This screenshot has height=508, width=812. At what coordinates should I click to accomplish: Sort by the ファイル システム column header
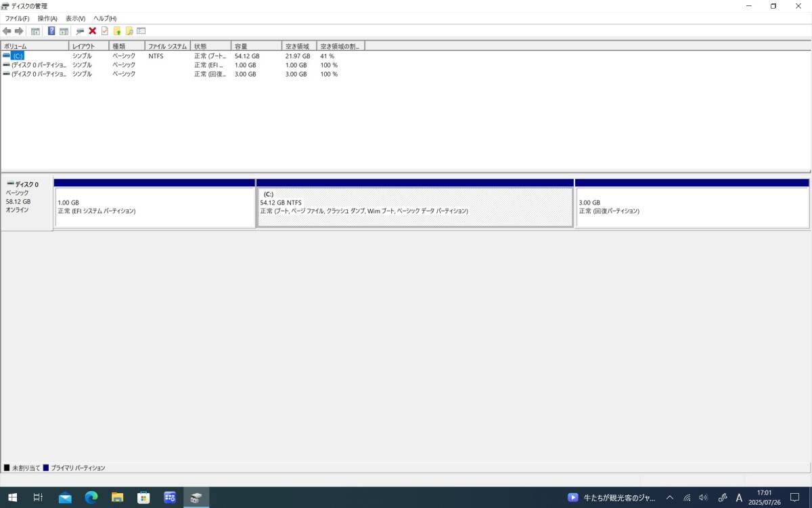[x=168, y=46]
